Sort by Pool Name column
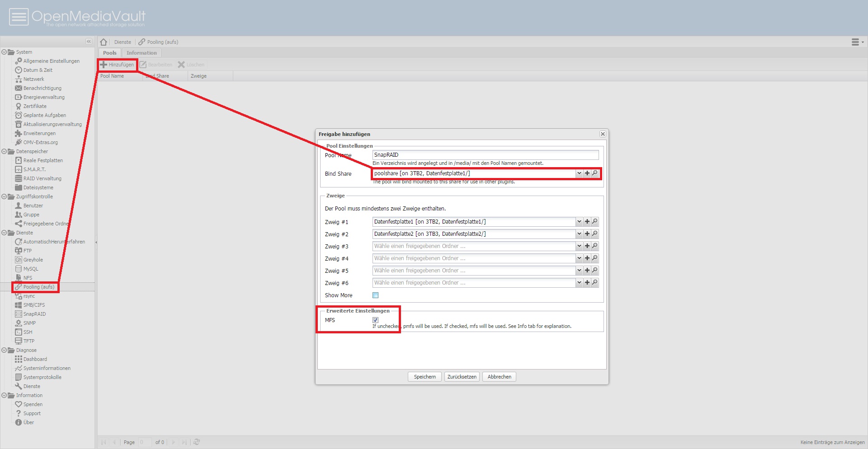 coord(120,76)
